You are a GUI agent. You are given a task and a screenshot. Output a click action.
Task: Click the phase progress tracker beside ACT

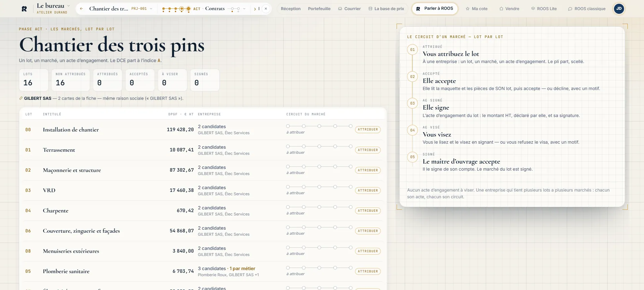coord(176,9)
